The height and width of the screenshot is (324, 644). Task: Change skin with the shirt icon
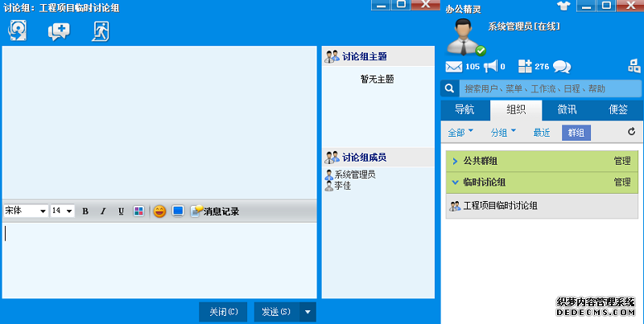pyautogui.click(x=564, y=6)
